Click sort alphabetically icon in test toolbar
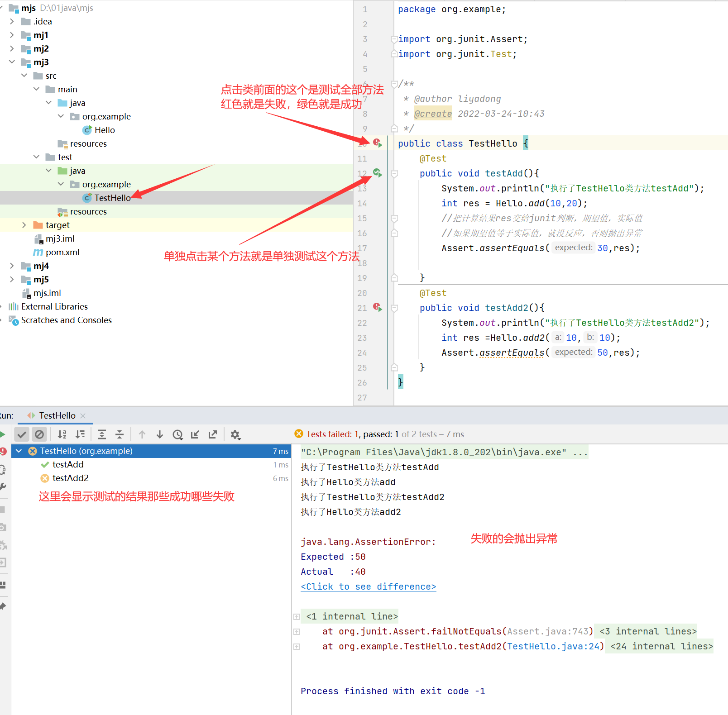Screen dimensions: 728x715 62,434
